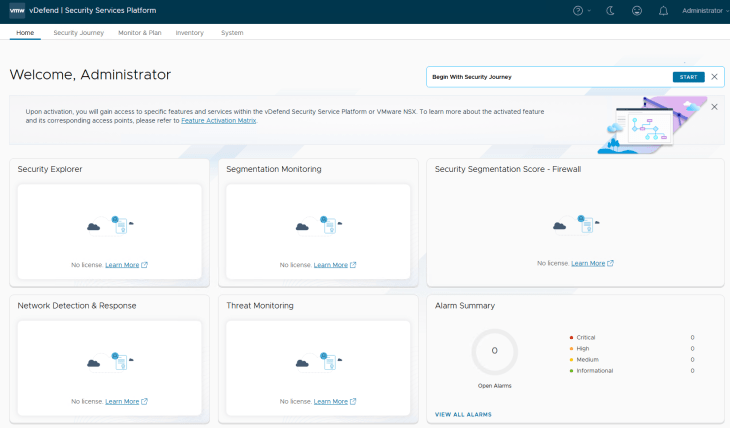Click Learn More in Threat Monitoring card
Image resolution: width=730 pixels, height=428 pixels.
331,401
